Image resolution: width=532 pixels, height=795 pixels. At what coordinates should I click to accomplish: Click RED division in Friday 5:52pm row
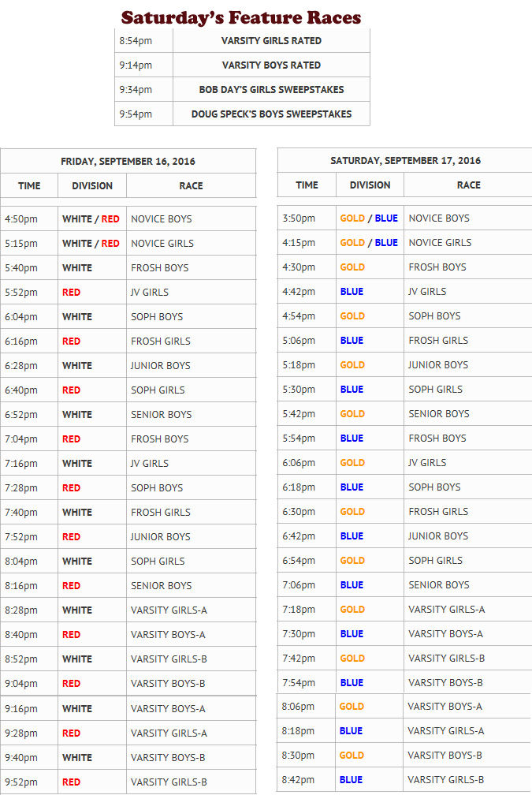tap(71, 292)
